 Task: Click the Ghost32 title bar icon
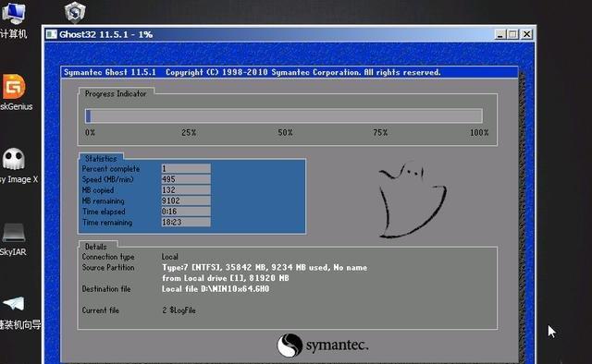tap(52, 34)
